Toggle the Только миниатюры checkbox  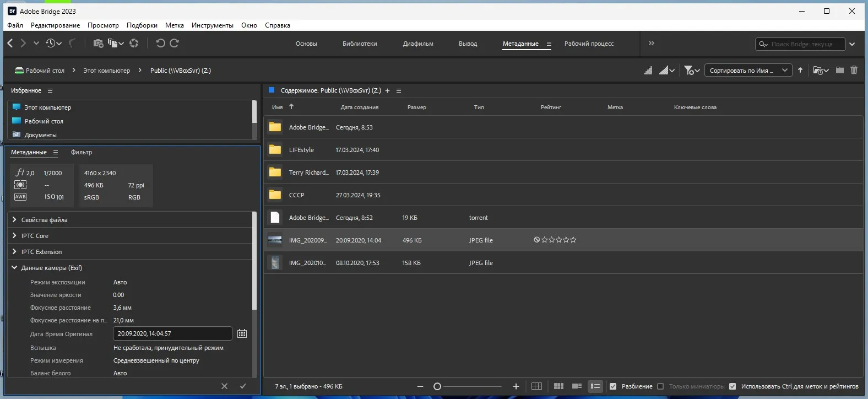click(x=660, y=386)
